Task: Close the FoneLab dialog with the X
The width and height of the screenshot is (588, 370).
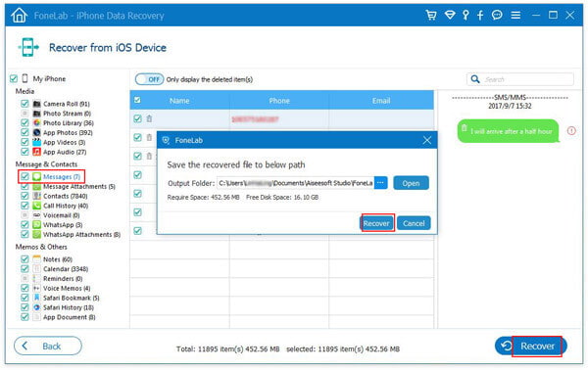Action: tap(426, 140)
